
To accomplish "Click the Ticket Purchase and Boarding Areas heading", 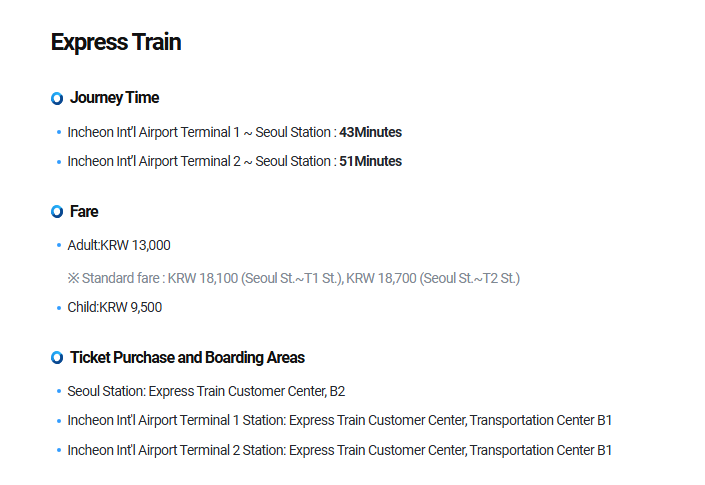I will point(187,358).
